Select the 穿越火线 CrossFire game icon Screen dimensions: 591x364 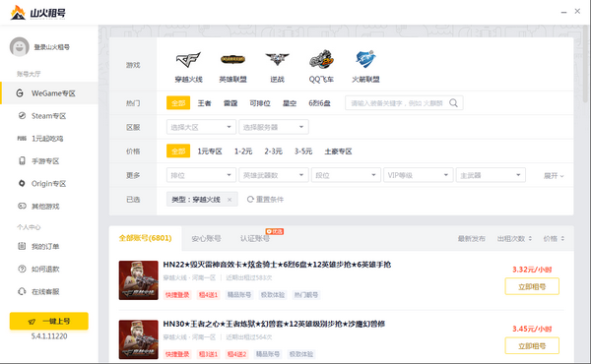pos(188,60)
